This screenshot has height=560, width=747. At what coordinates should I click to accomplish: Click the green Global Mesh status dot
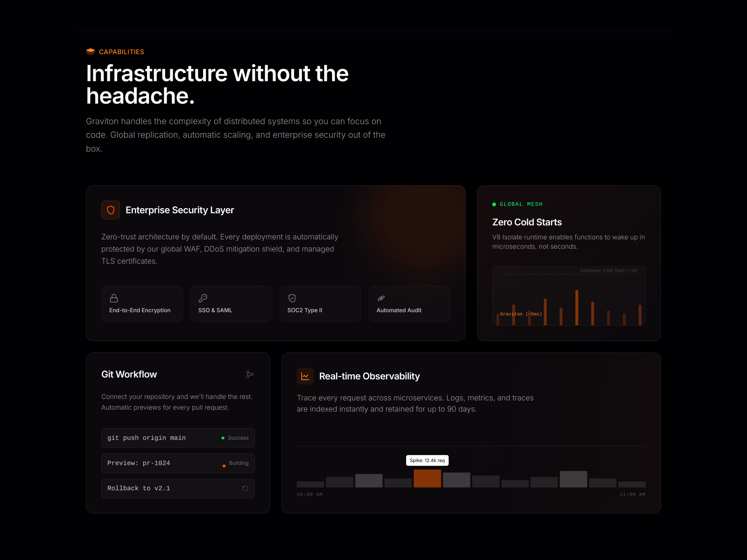tap(494, 204)
